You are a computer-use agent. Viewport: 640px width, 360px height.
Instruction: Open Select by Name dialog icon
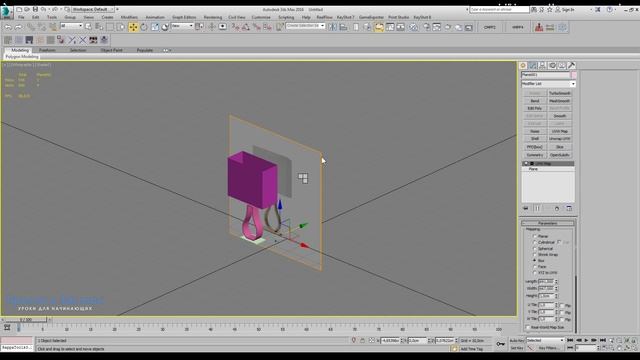[x=99, y=27]
